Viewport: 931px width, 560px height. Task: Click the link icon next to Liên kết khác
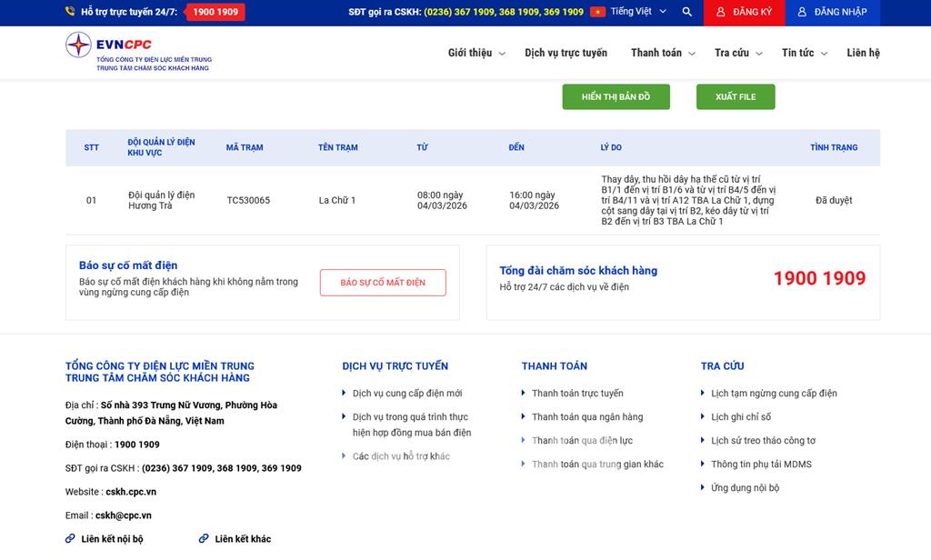click(204, 539)
